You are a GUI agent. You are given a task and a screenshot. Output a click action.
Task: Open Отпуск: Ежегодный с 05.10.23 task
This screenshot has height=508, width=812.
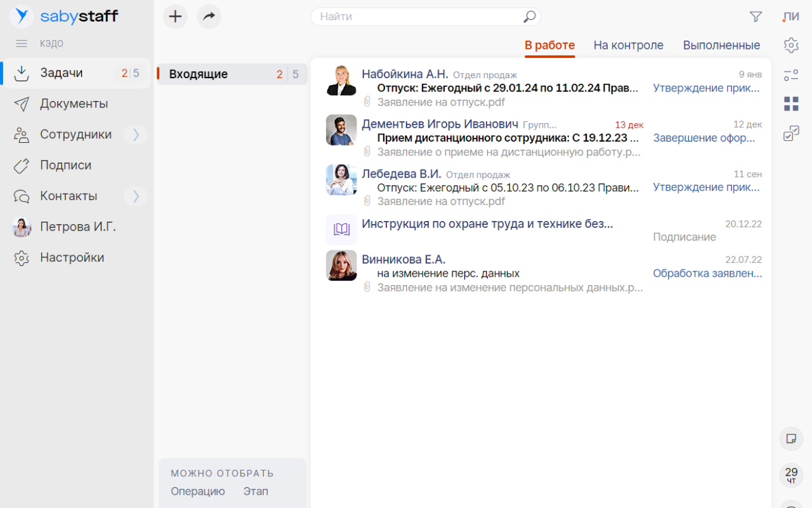point(508,187)
